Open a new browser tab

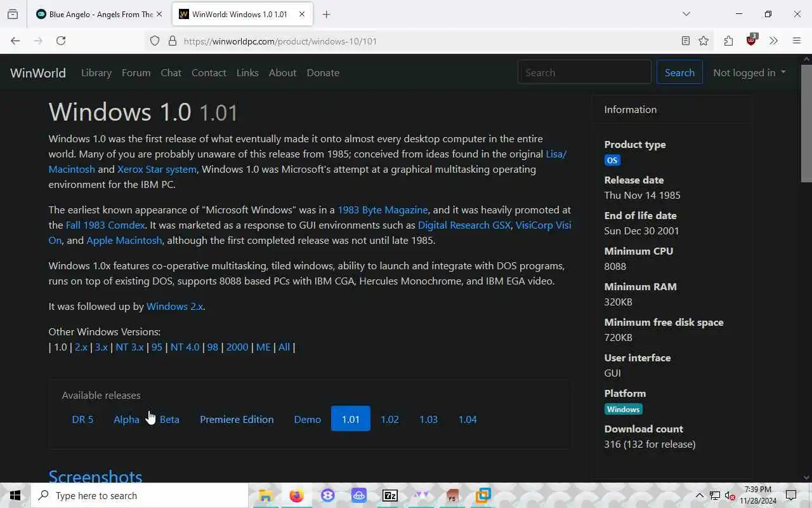pyautogui.click(x=326, y=14)
